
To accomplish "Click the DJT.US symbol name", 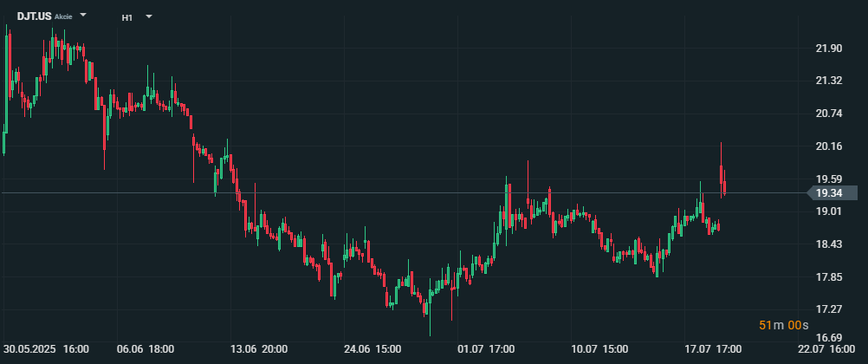I will click(x=35, y=16).
